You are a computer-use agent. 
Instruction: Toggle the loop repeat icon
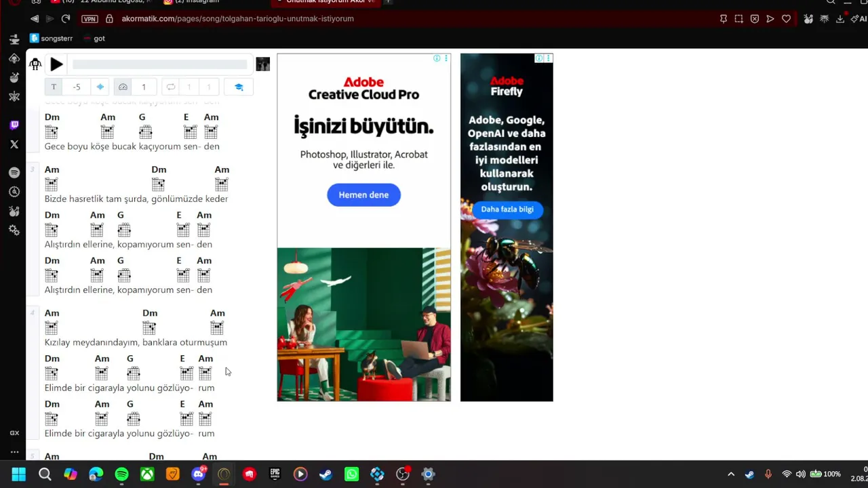171,87
